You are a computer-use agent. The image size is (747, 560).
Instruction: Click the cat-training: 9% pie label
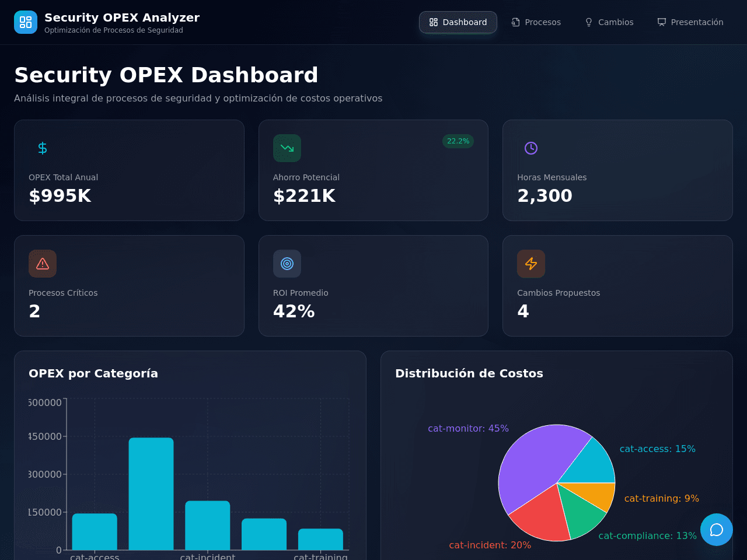pos(662,498)
